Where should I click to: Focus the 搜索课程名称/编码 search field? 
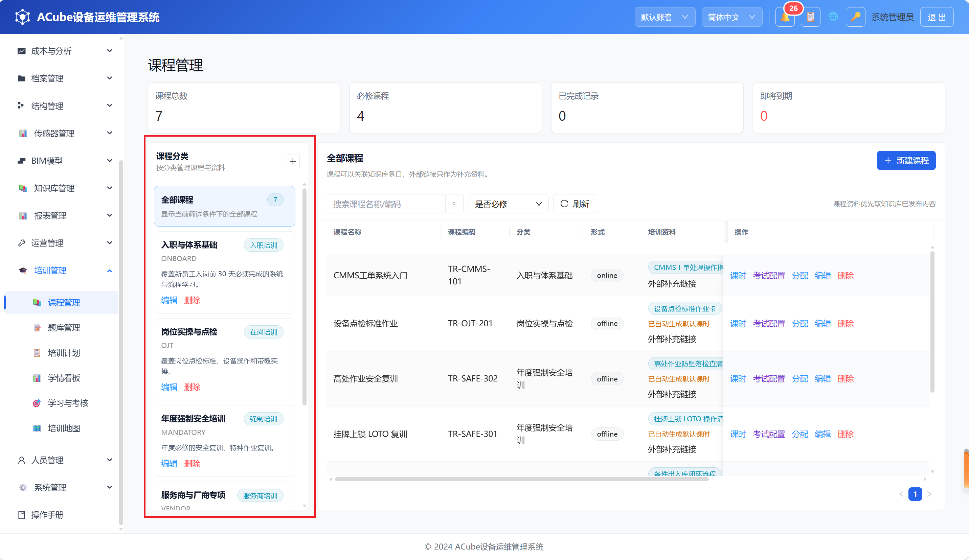(386, 204)
